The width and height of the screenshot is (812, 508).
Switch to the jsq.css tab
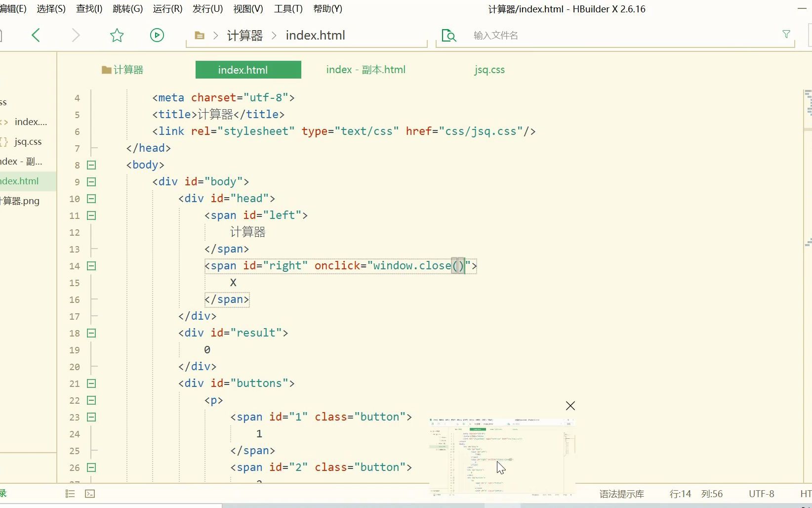[489, 70]
